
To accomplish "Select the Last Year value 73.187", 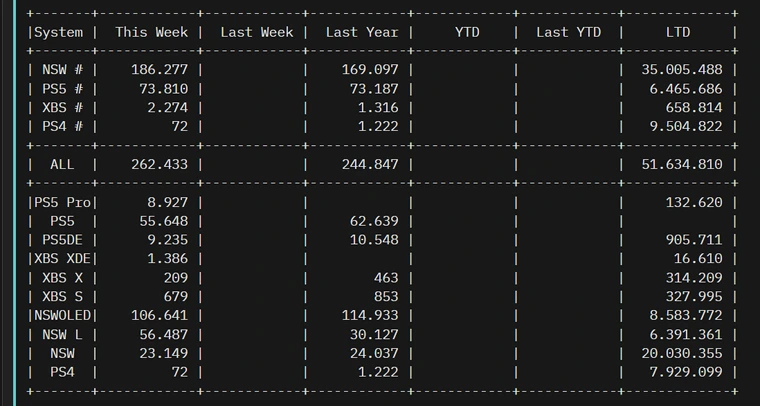I will 374,89.
